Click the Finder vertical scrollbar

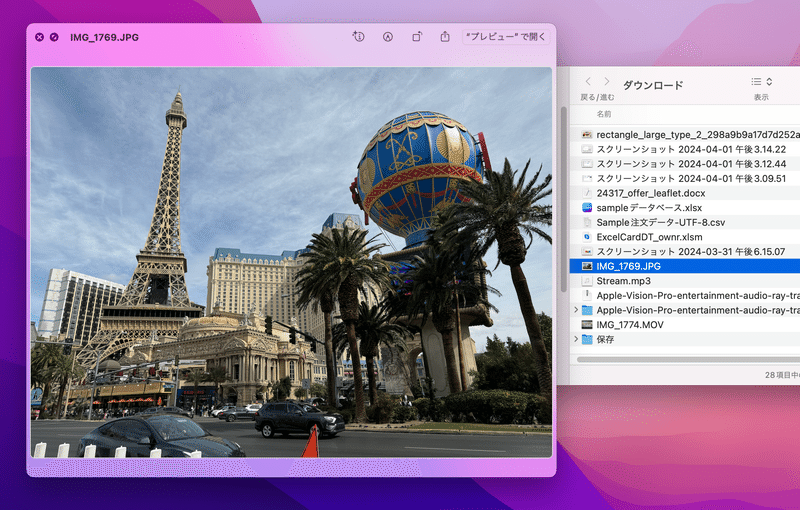[x=564, y=199]
